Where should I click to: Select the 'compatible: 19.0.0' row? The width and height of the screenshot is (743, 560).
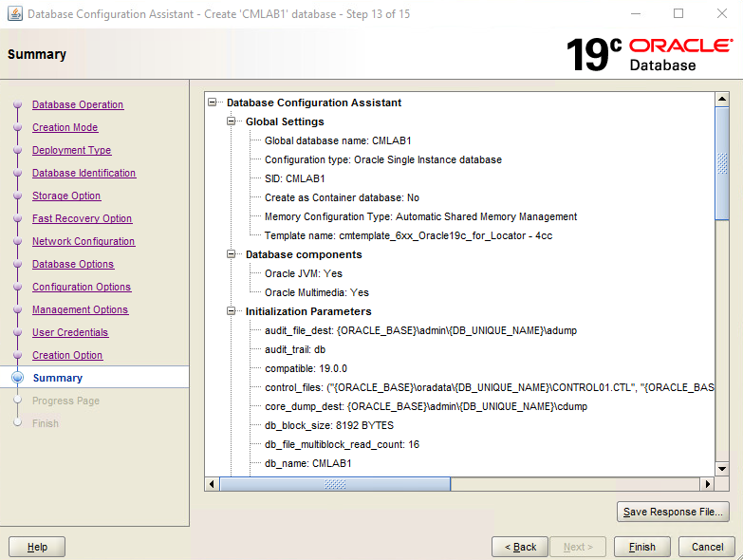point(306,368)
